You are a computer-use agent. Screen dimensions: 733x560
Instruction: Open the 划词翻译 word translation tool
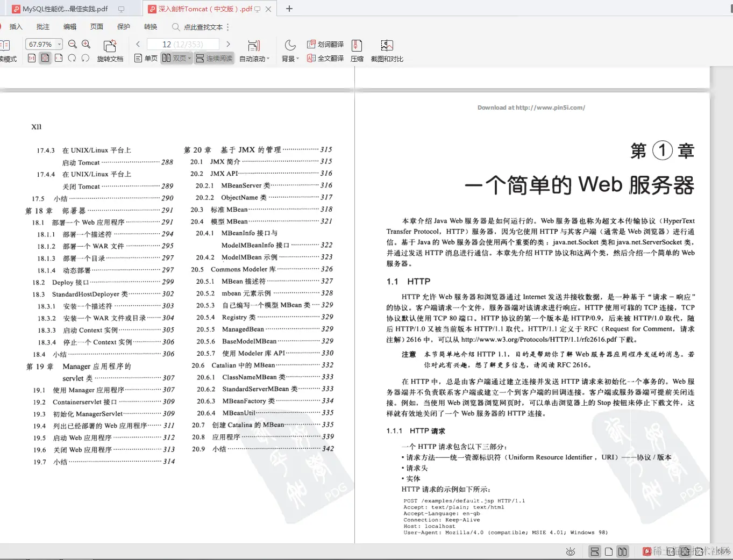pos(325,44)
